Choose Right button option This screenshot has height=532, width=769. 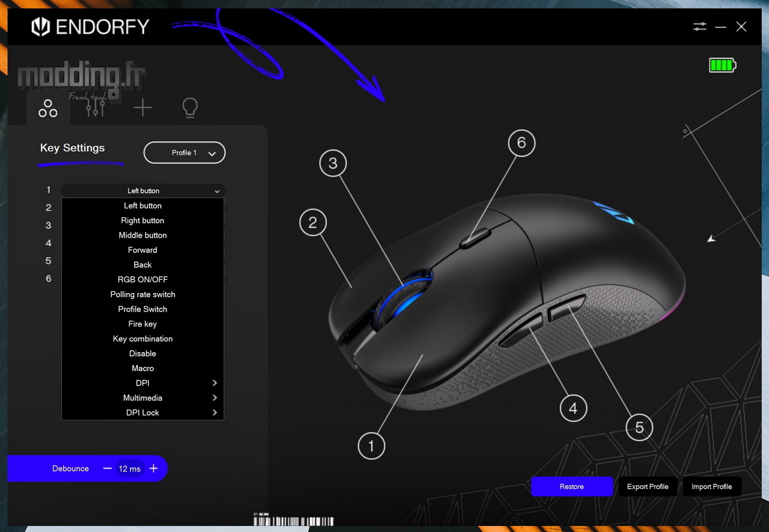coord(143,220)
